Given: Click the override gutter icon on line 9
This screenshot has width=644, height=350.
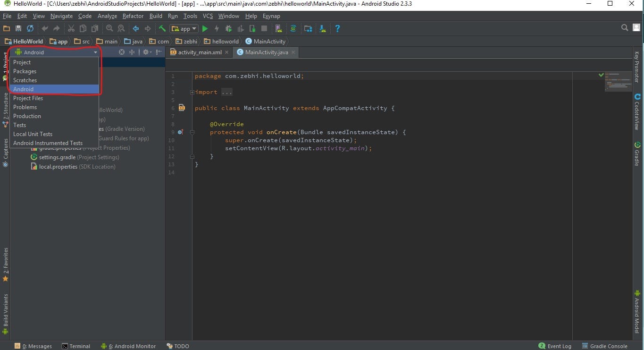Looking at the screenshot, I should click(181, 132).
